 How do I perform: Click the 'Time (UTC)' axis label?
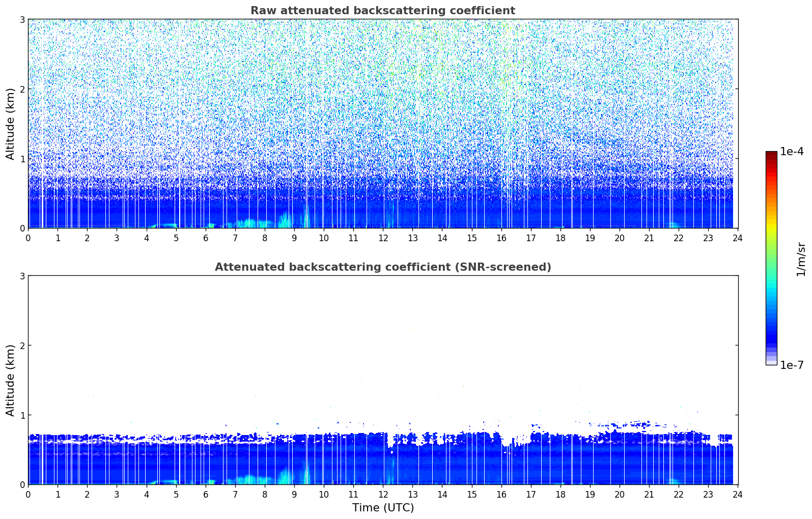[383, 508]
